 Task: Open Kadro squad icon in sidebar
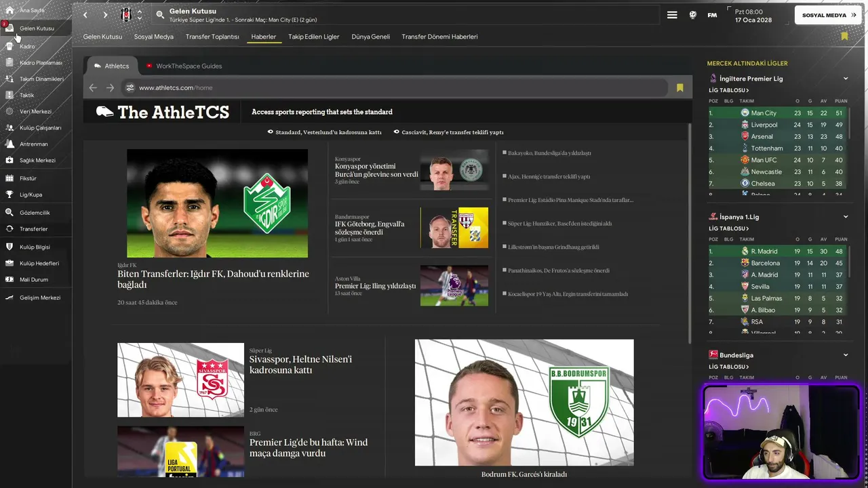tap(9, 46)
